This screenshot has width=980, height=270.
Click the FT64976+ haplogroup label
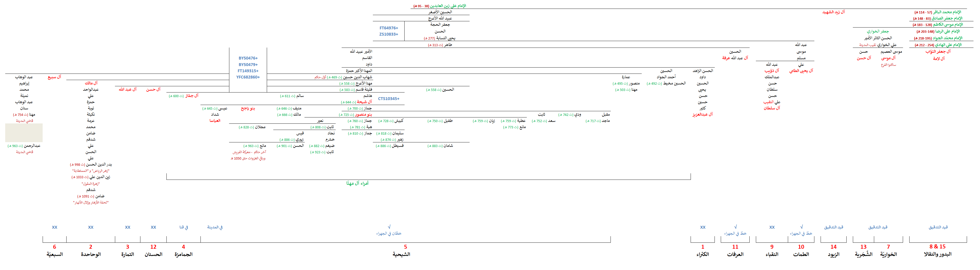[x=388, y=28]
